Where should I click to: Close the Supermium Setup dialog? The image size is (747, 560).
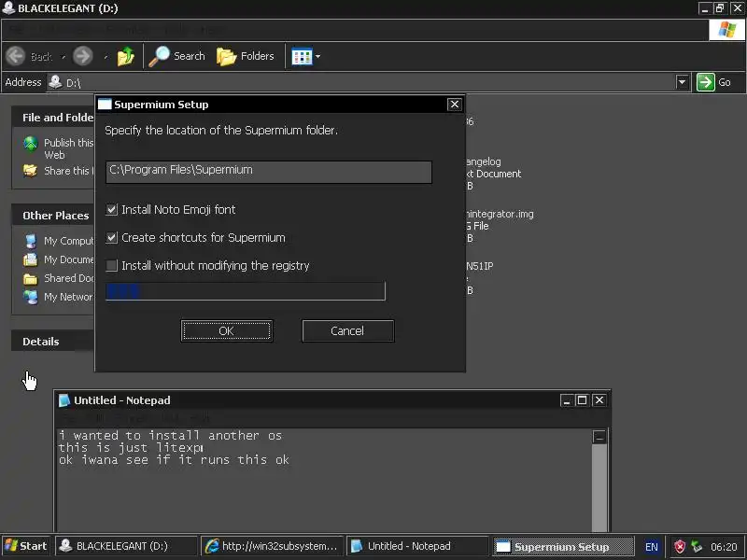pyautogui.click(x=455, y=105)
